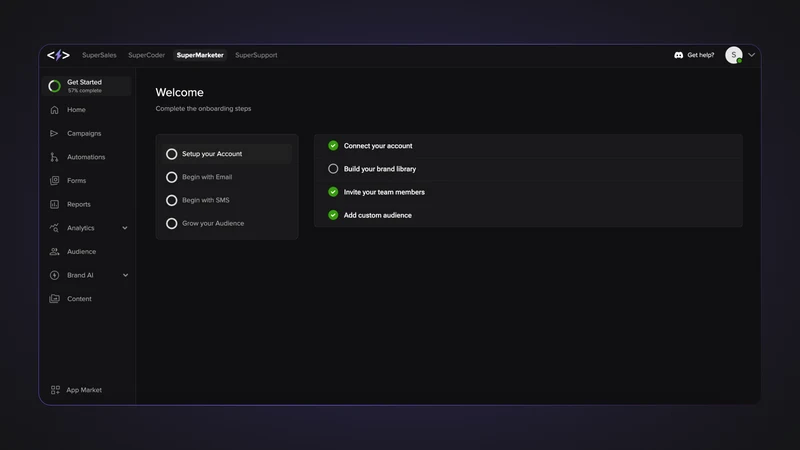Click the Welcome heading
Viewport: 800px width, 450px height.
pos(180,92)
